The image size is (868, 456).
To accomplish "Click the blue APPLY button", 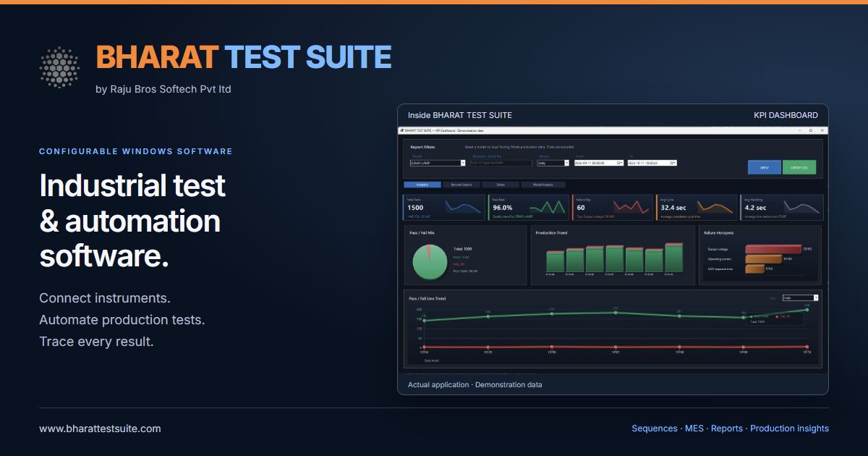I will pos(764,167).
